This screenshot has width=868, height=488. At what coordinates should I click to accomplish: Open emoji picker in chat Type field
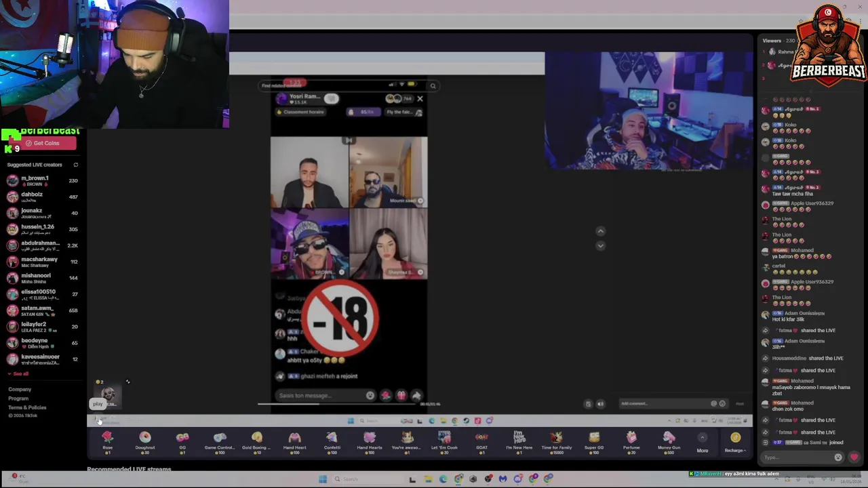[838, 457]
